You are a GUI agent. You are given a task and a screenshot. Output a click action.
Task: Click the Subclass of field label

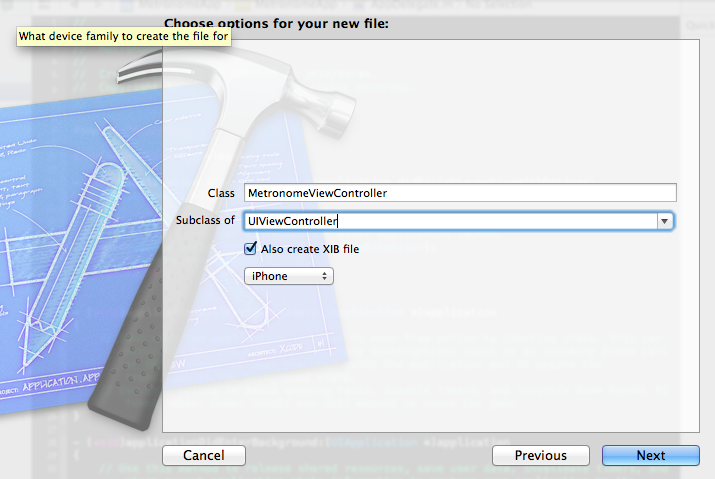pyautogui.click(x=205, y=220)
